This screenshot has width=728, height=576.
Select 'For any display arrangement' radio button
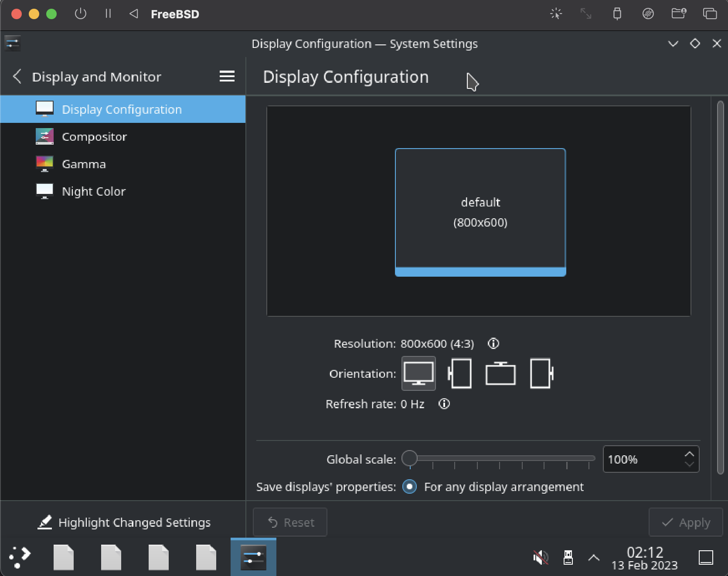[x=409, y=487]
